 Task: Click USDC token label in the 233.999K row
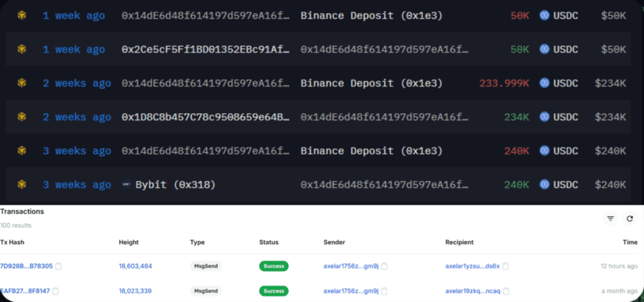tap(566, 83)
